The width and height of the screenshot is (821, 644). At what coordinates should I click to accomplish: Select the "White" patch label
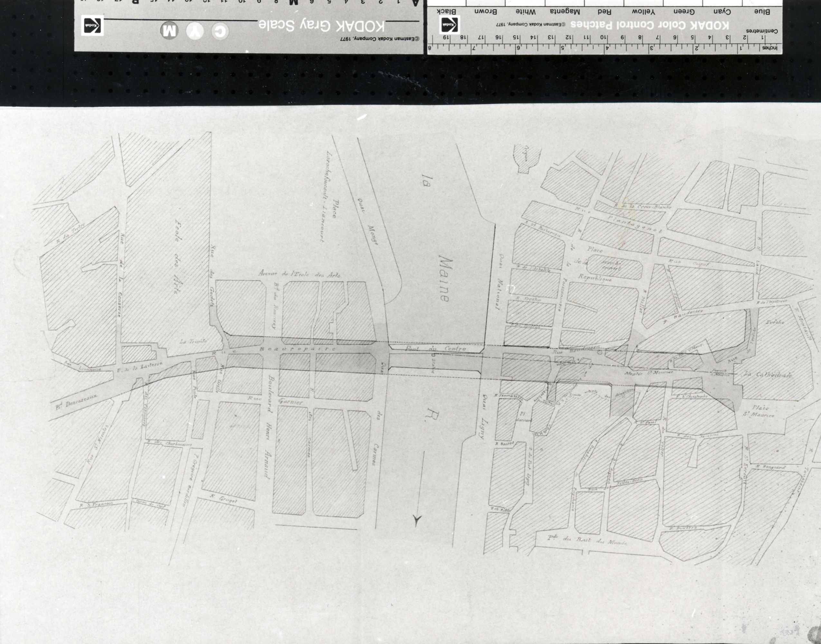tap(526, 12)
